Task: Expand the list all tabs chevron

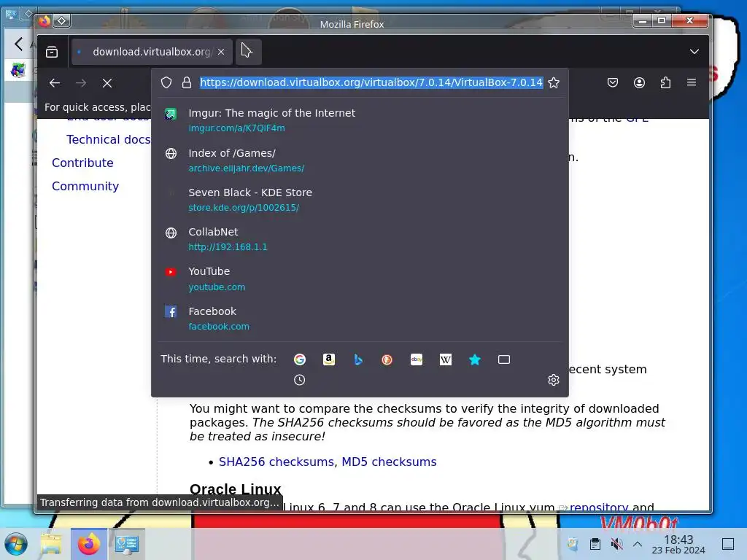Action: [694, 52]
